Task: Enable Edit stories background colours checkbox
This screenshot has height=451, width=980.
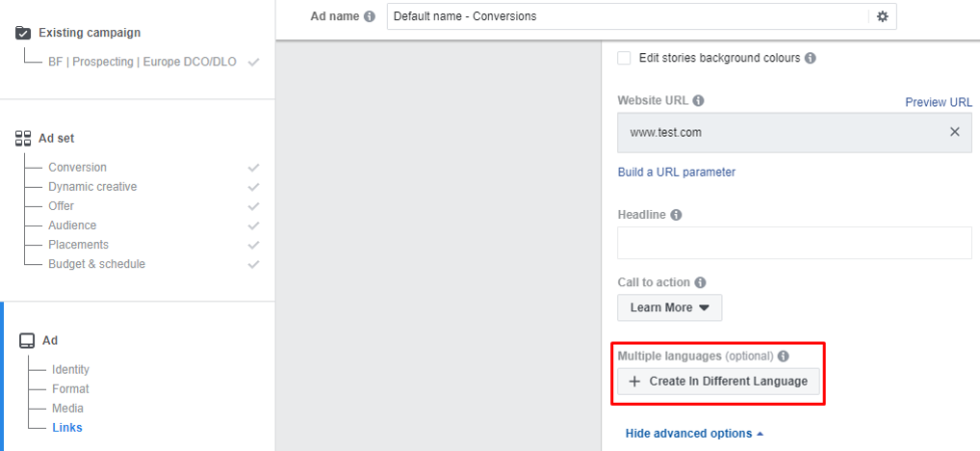Action: (x=624, y=58)
